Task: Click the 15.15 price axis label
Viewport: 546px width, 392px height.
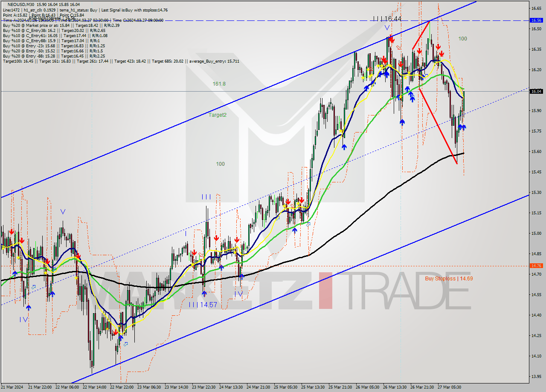Action: [x=536, y=213]
